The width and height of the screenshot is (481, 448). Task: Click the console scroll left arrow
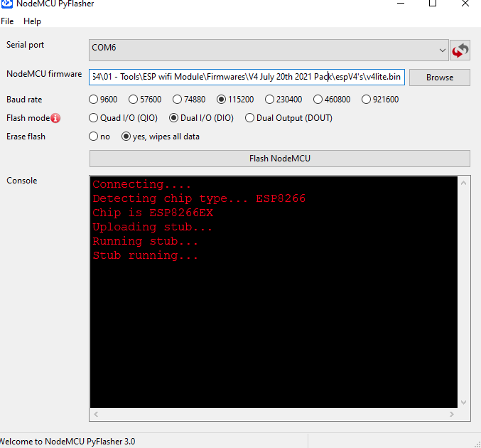click(96, 415)
